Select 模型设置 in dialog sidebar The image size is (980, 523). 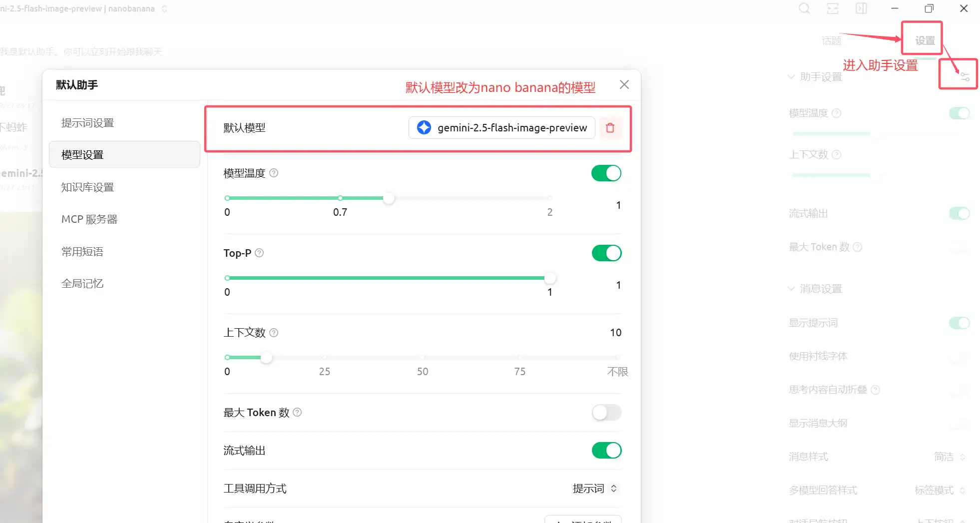[x=124, y=155]
